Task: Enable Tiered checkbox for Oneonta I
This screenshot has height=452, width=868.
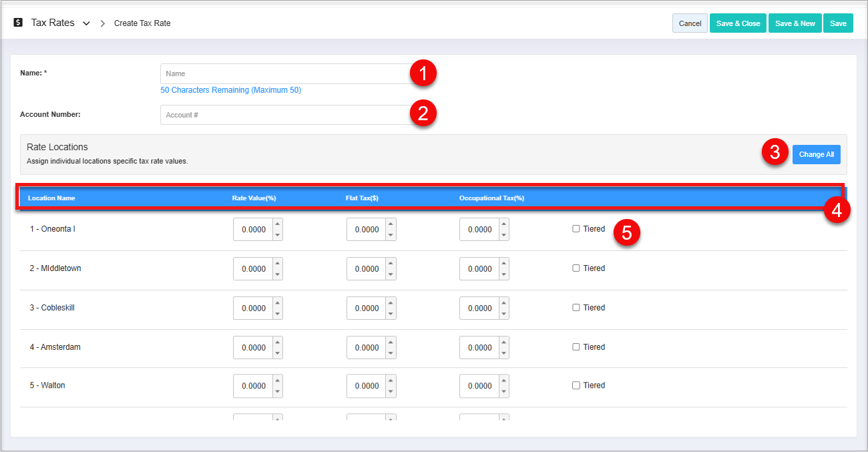Action: (x=576, y=229)
